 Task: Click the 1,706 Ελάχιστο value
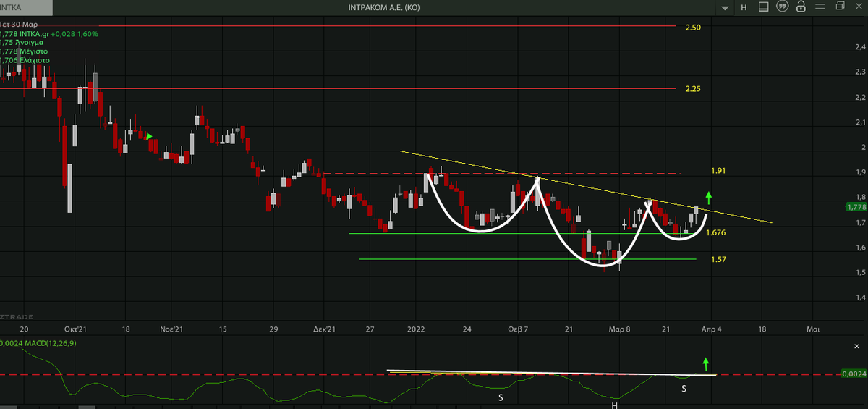pos(25,60)
